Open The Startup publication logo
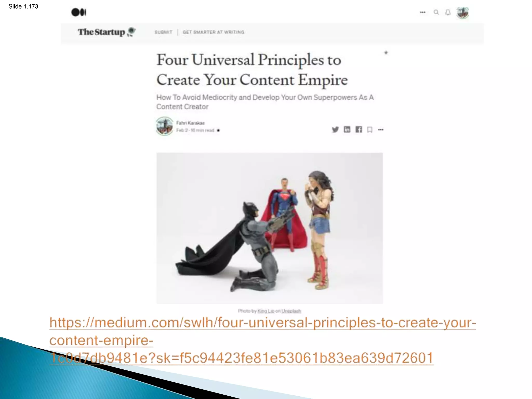The image size is (532, 399). click(107, 32)
